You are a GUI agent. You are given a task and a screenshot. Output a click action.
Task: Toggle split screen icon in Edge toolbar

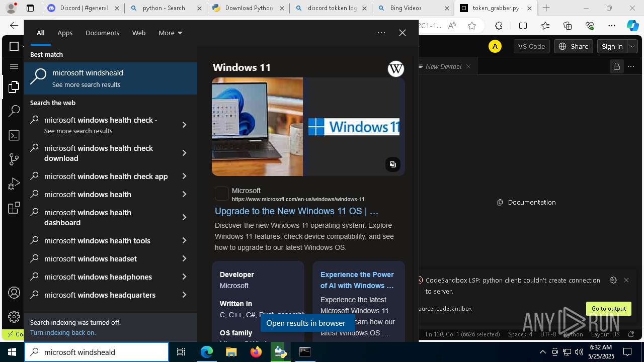(x=523, y=26)
